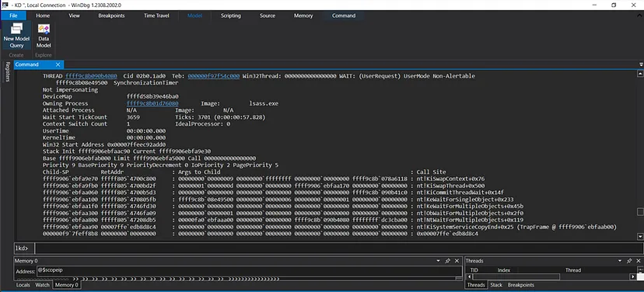The height and width of the screenshot is (292, 644).
Task: Open the Source ribbon tab
Action: (x=268, y=16)
